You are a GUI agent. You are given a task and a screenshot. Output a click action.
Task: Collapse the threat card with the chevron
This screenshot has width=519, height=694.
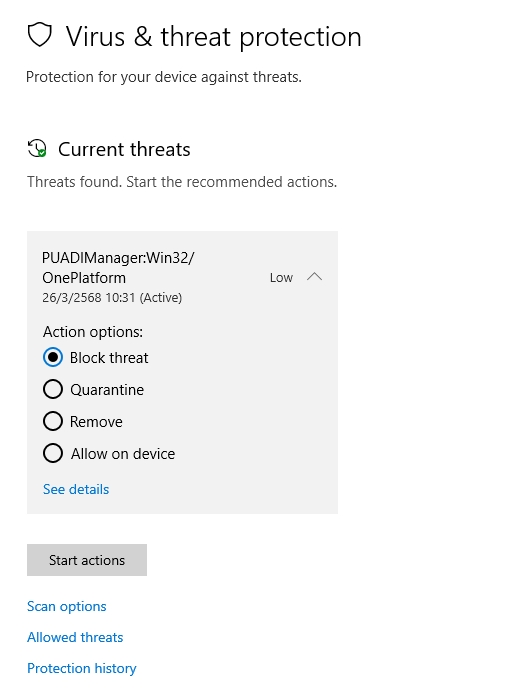click(314, 277)
